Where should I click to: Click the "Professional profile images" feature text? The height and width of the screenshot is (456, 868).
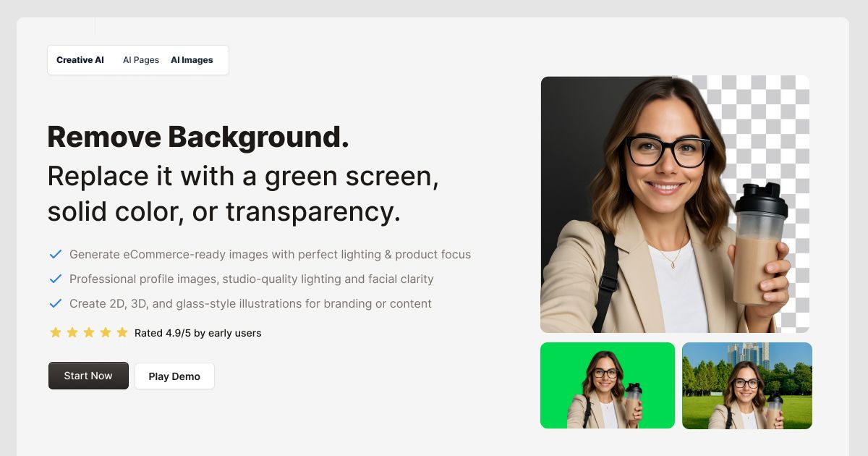coord(251,279)
